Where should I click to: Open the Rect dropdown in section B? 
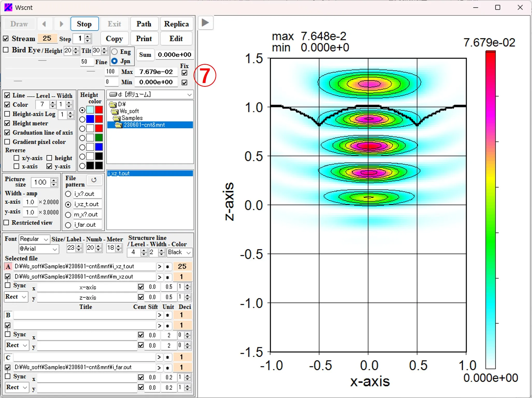coord(17,345)
